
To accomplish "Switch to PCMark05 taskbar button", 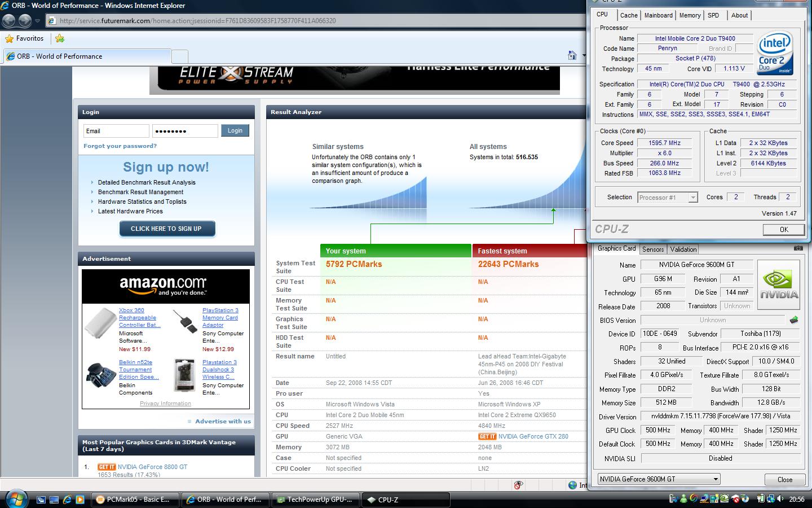I will point(136,500).
